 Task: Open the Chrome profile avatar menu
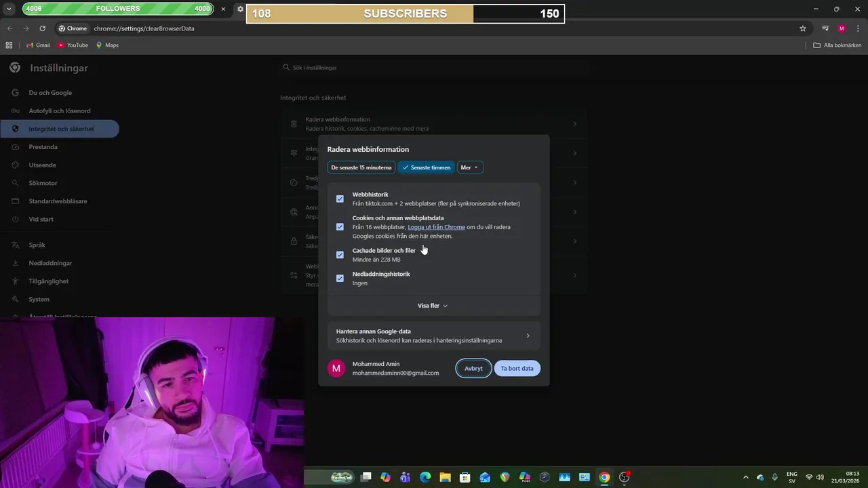point(842,28)
